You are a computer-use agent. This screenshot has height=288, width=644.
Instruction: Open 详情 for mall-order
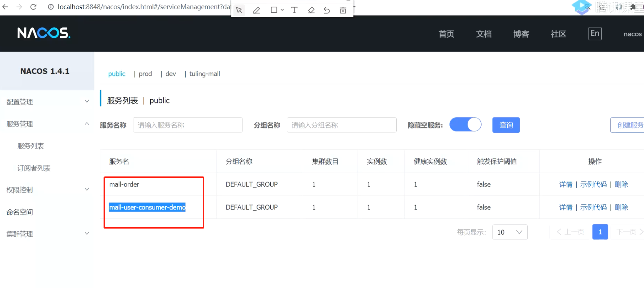(x=566, y=184)
